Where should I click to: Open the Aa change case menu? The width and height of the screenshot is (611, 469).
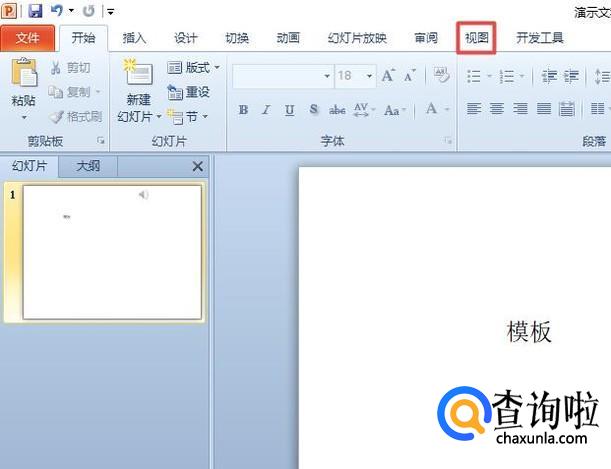tap(395, 110)
